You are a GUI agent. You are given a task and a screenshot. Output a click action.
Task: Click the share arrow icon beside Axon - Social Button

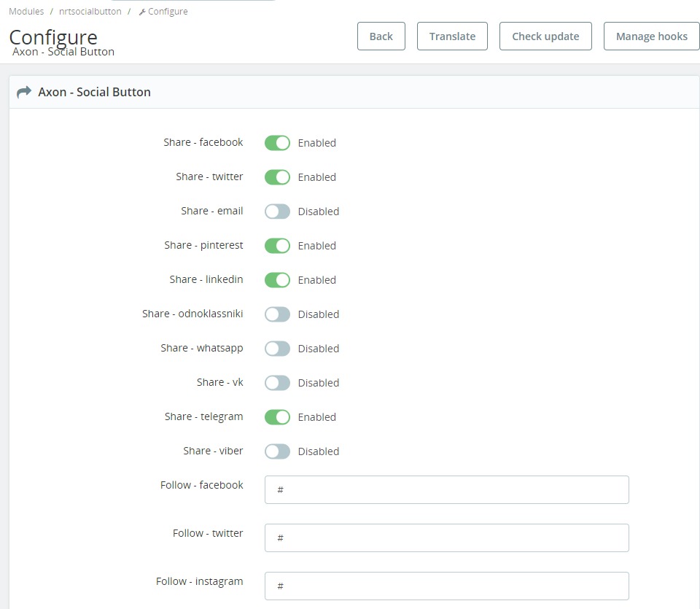pos(24,92)
